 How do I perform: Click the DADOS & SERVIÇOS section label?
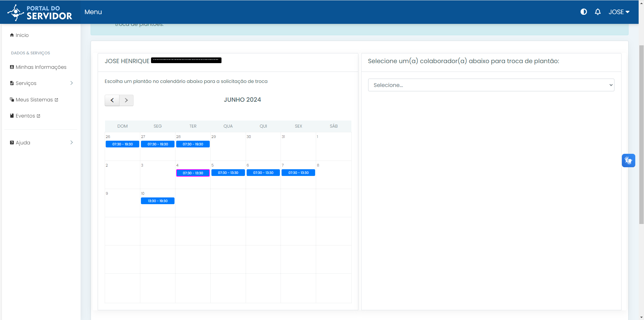point(31,53)
